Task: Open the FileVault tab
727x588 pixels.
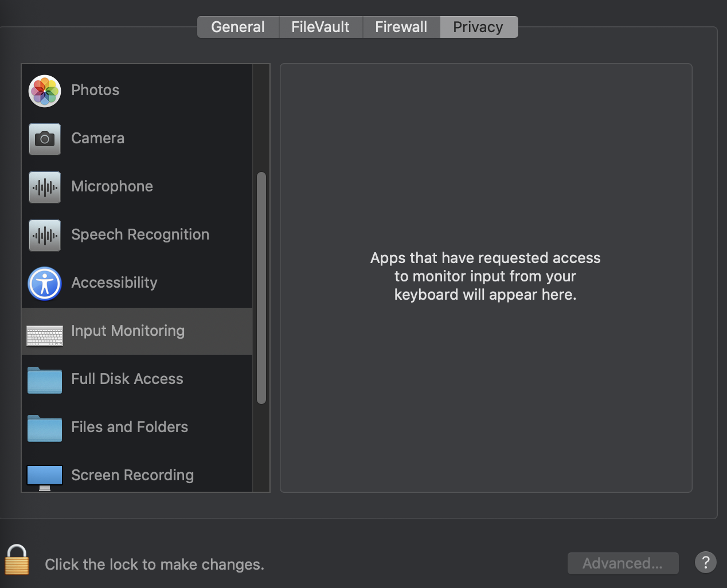Action: (x=320, y=27)
